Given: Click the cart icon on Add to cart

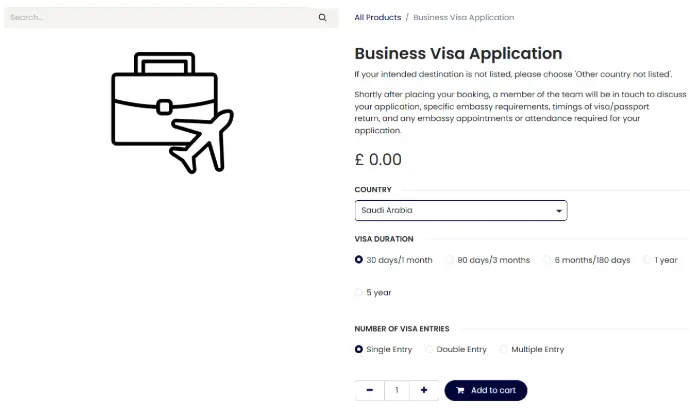Looking at the screenshot, I should click(x=460, y=390).
